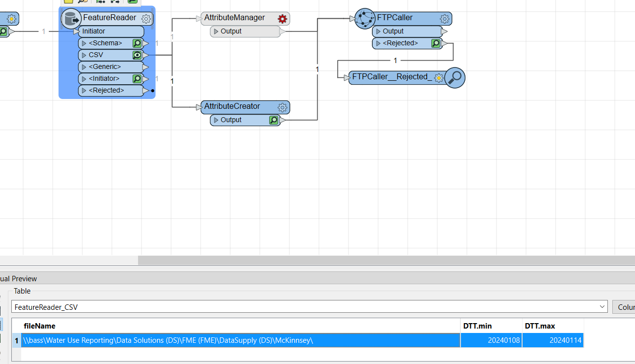Viewport: 635px width, 364px height.
Task: Click the Columns button
Action: click(624, 307)
